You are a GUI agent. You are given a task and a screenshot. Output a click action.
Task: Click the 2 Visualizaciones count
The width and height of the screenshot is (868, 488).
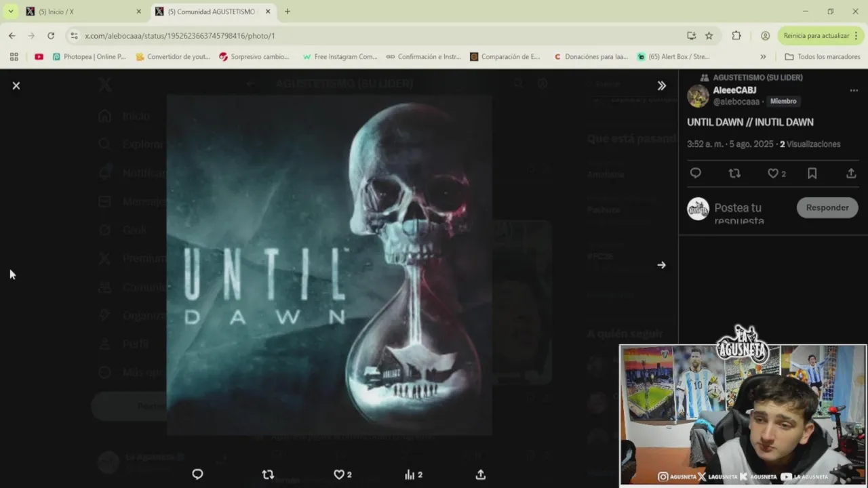[x=810, y=144]
